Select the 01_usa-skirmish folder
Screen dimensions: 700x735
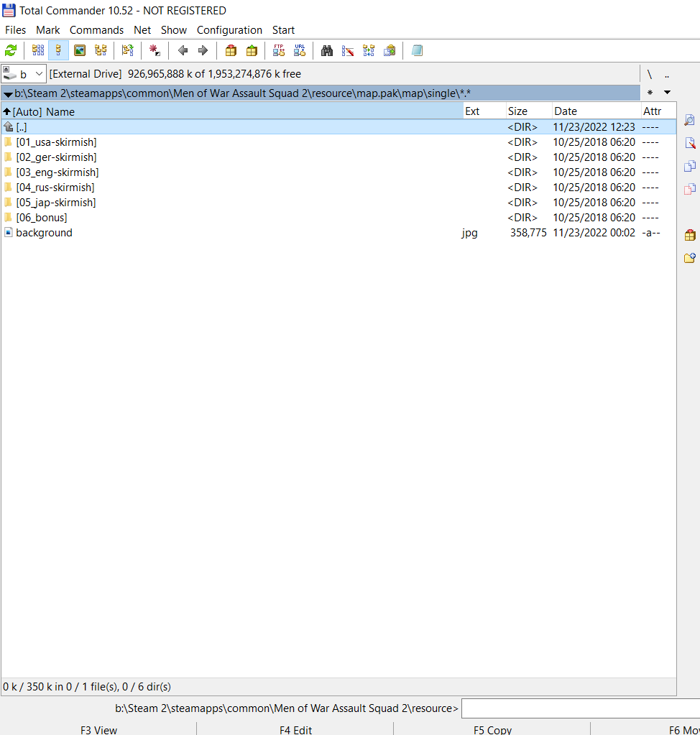[x=339, y=142]
